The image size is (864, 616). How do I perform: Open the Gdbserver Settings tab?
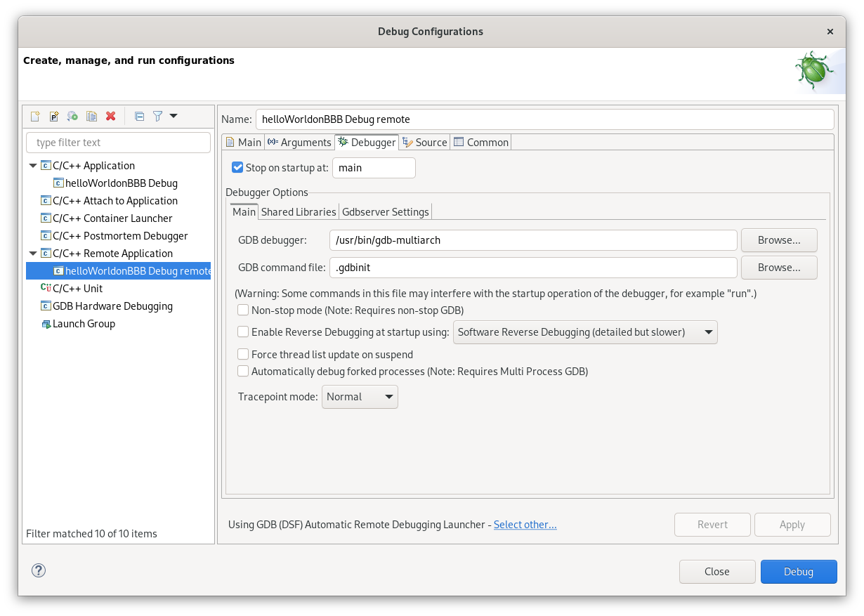(x=385, y=211)
